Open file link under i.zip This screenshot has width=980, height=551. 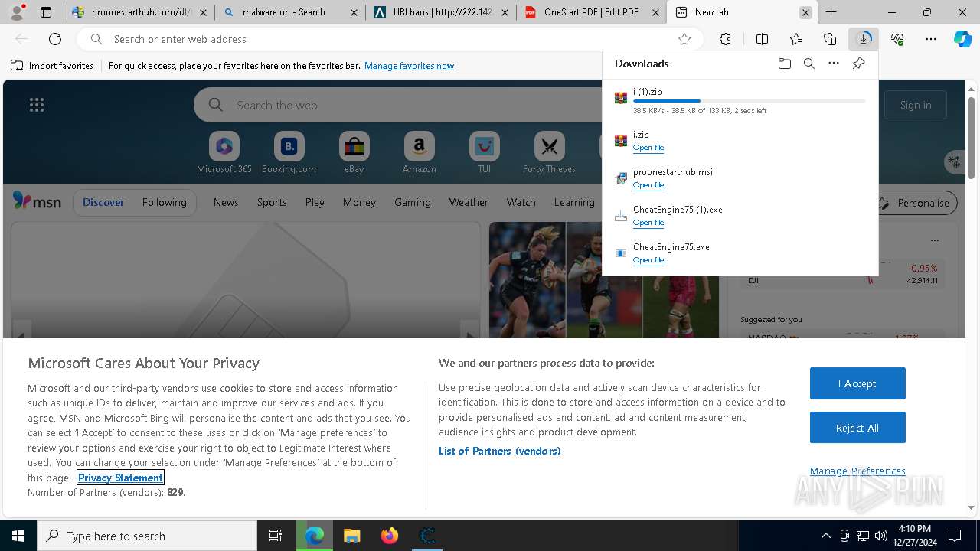[x=648, y=148]
